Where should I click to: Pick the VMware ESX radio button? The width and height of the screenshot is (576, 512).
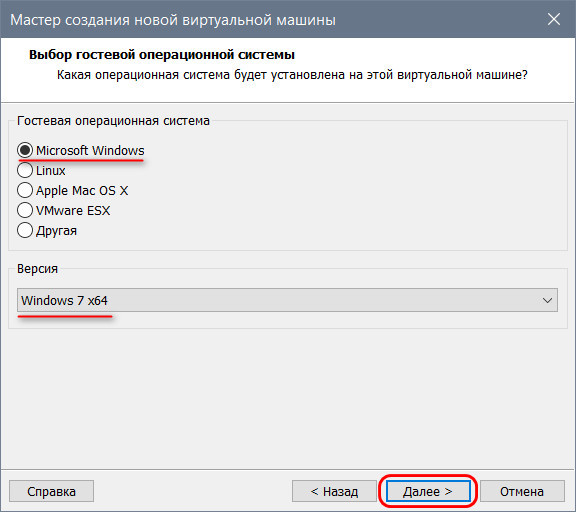pos(25,210)
